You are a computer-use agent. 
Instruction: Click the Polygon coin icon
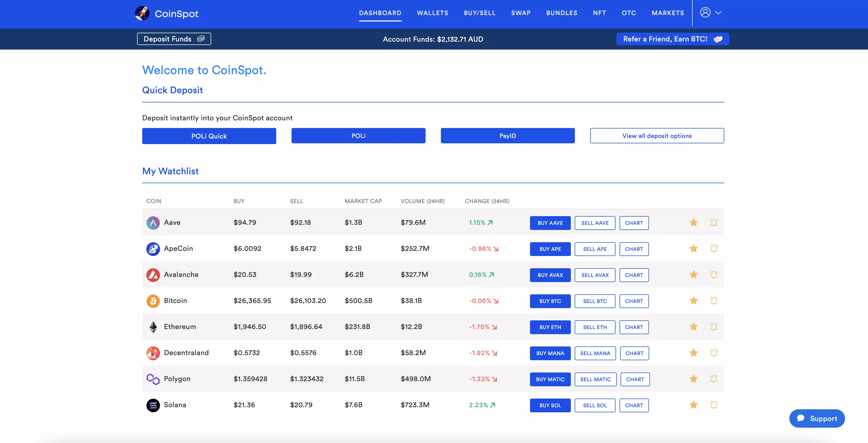point(153,379)
